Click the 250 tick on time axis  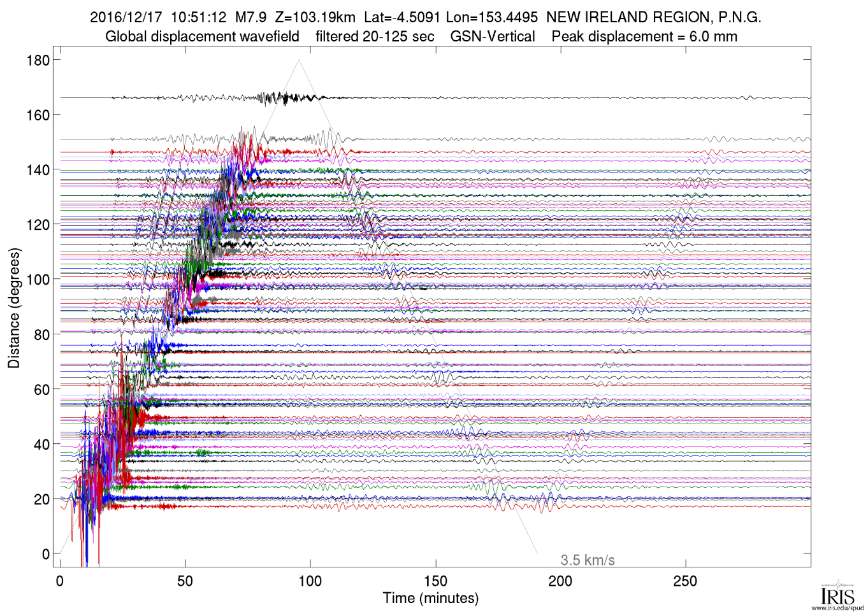coord(686,581)
